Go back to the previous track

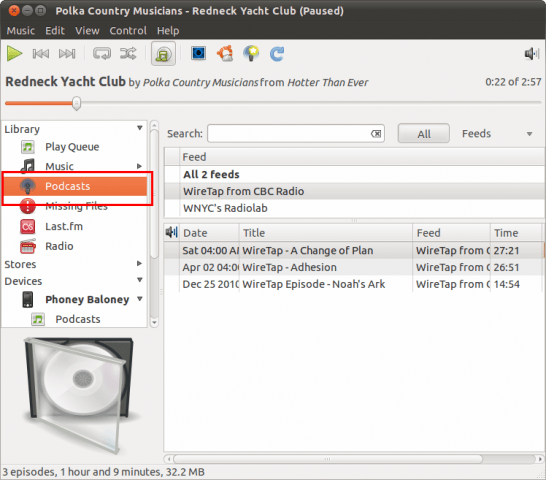click(40, 54)
